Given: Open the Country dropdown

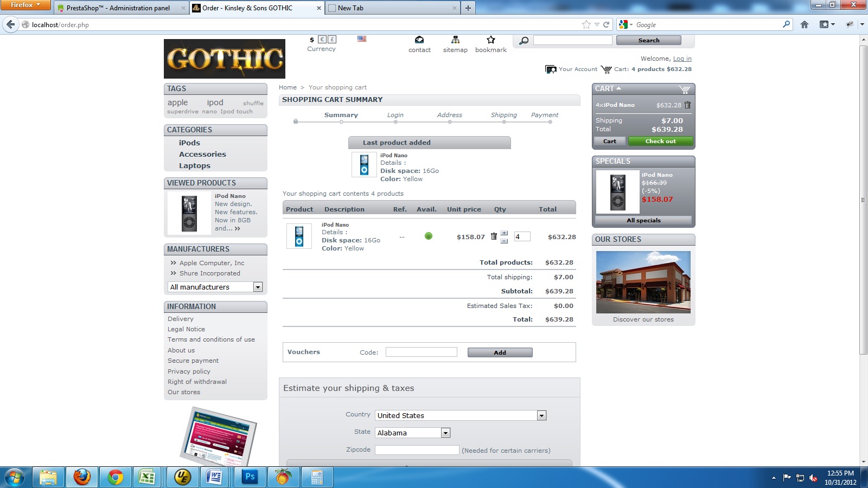Looking at the screenshot, I should [461, 415].
